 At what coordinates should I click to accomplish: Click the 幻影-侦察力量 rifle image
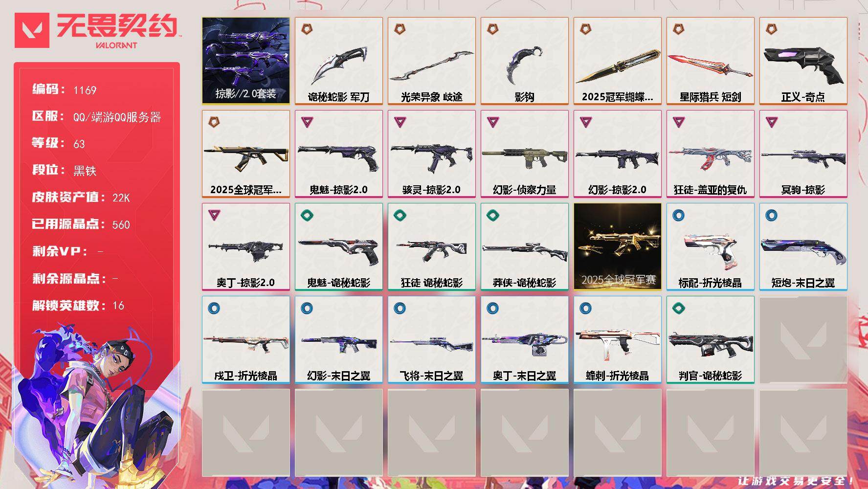click(525, 156)
